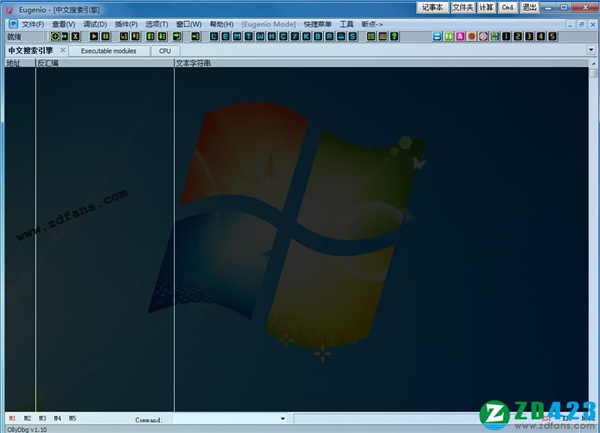
Task: Open Windows list with W icon
Action: pyautogui.click(x=260, y=36)
